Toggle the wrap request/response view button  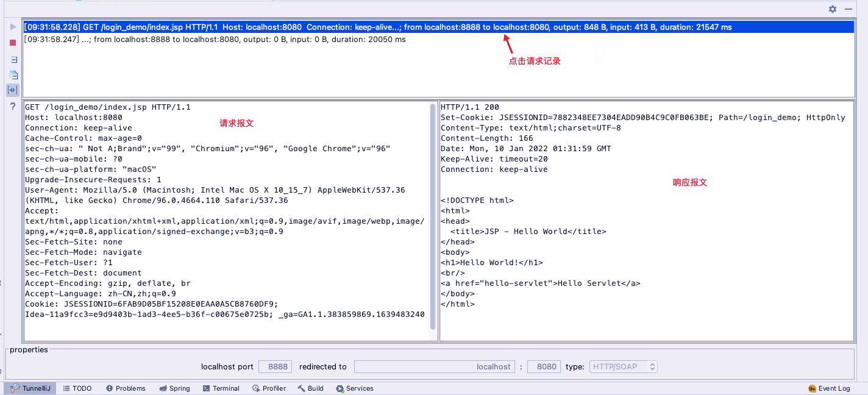[x=13, y=90]
